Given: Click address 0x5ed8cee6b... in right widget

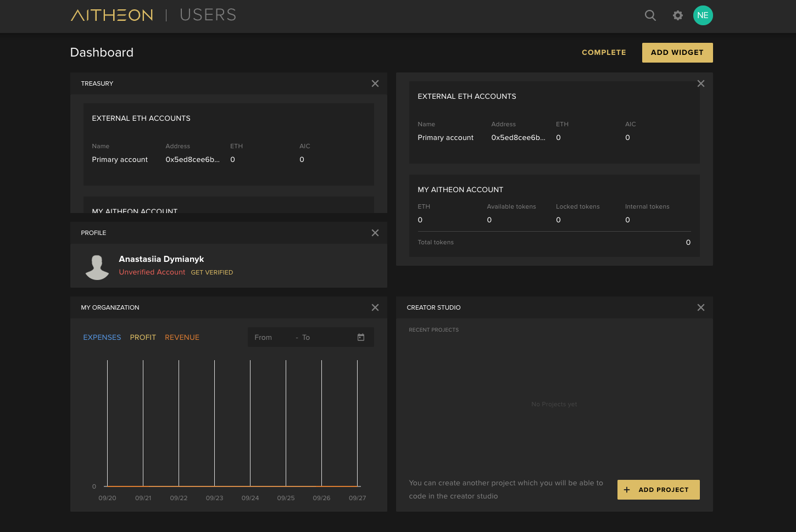Looking at the screenshot, I should pos(518,138).
